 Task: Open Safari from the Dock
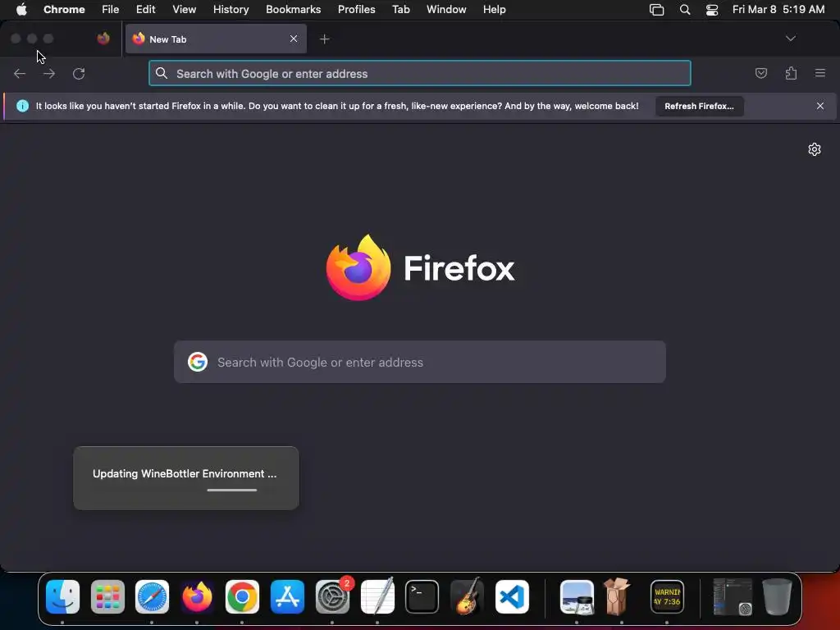point(152,597)
